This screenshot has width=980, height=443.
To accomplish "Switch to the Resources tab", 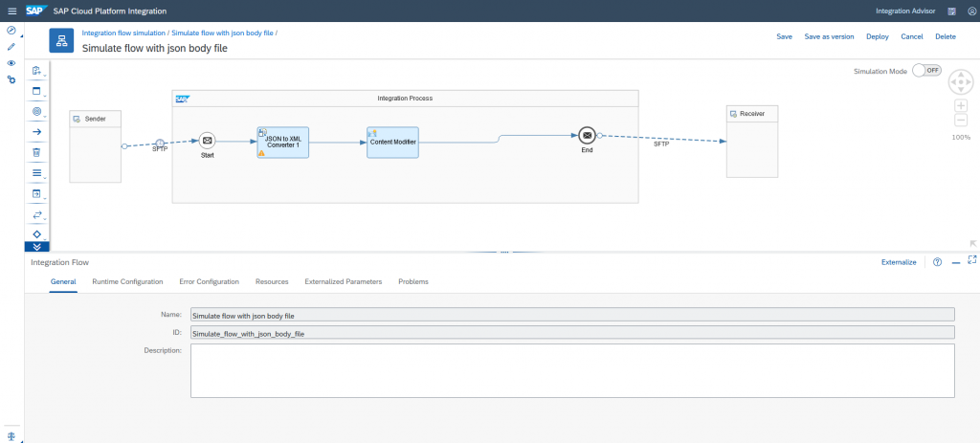I will pyautogui.click(x=272, y=282).
